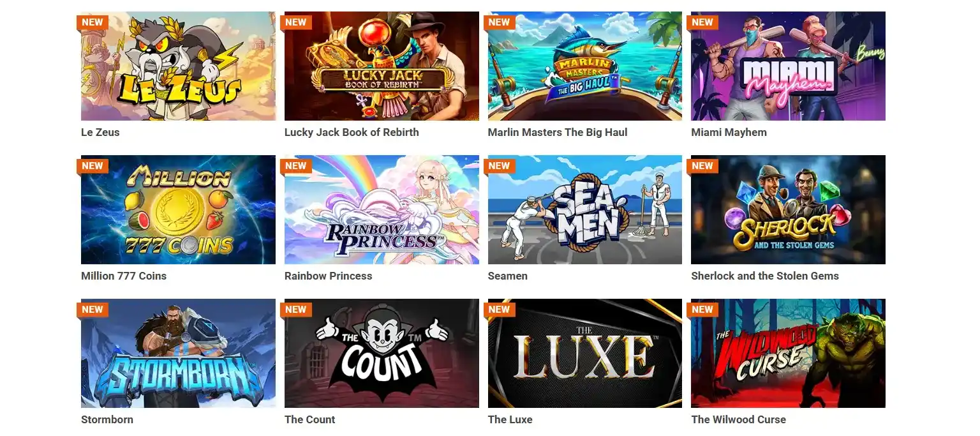980x436 pixels.
Task: Open the Le Zeus game thumbnail
Action: tap(178, 66)
